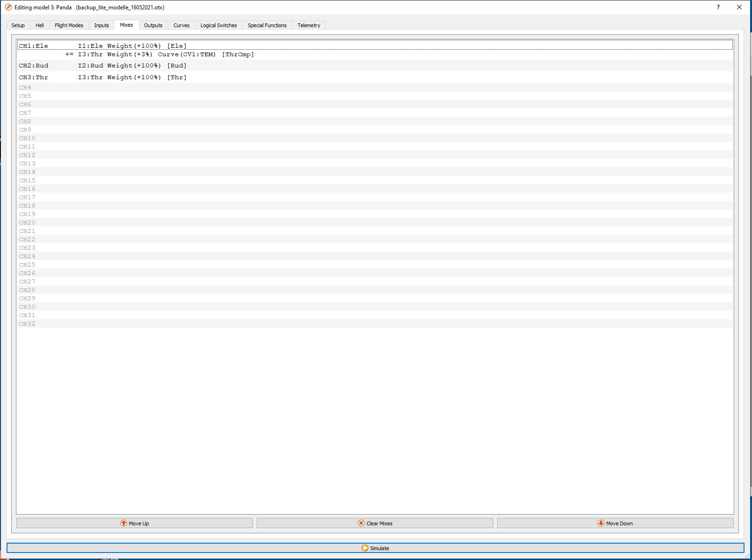This screenshot has height=560, width=752.
Task: Select the empty CH12 row
Action: coord(375,155)
